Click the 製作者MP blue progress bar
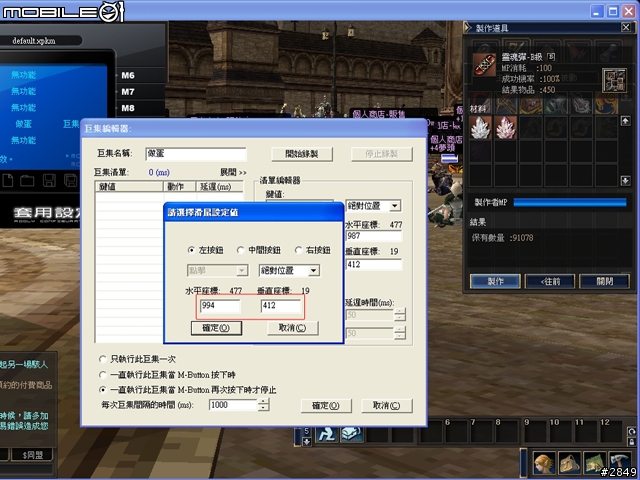Image resolution: width=640 pixels, height=480 pixels. tap(570, 202)
